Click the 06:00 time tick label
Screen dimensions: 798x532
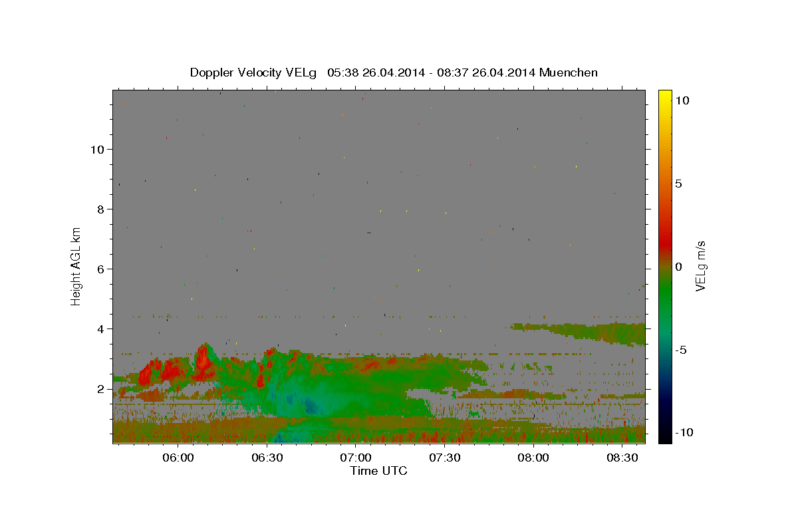point(178,458)
